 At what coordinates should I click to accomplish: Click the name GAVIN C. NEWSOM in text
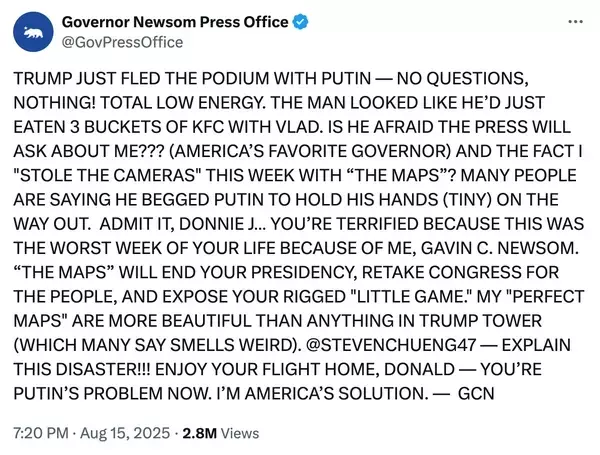coord(499,248)
